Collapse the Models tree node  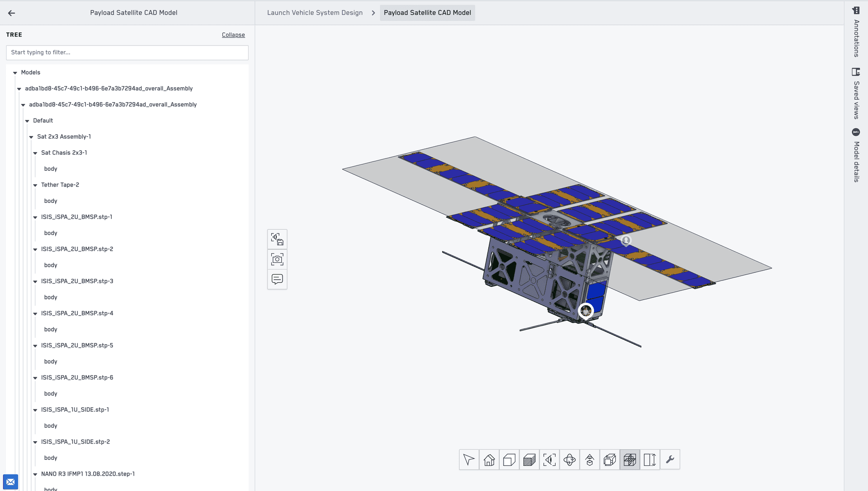(15, 73)
